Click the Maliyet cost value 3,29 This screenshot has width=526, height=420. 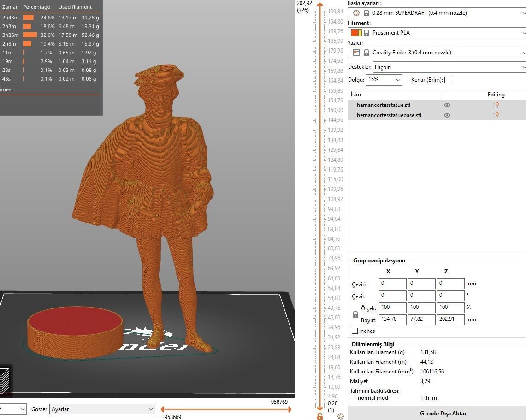pos(426,381)
